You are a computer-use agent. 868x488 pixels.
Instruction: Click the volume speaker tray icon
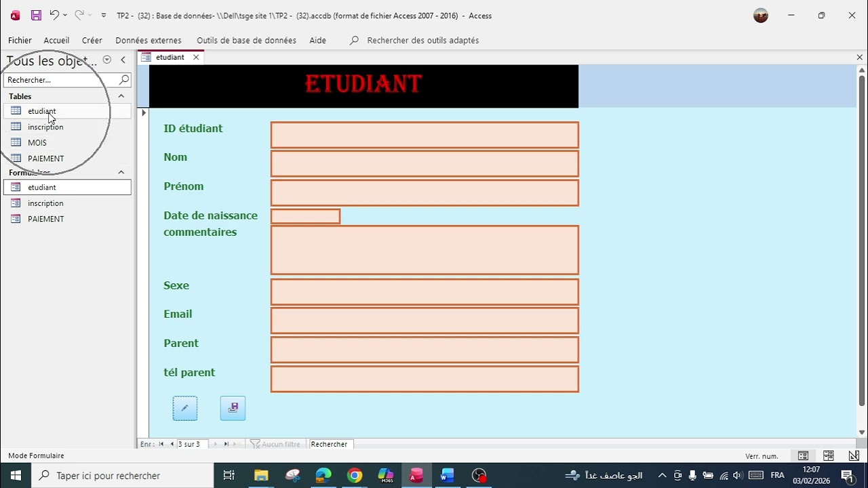738,475
